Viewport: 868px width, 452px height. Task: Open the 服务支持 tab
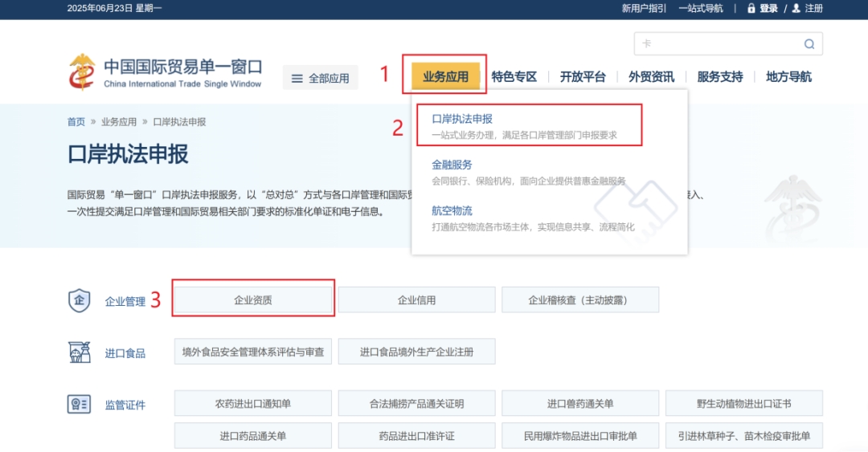pyautogui.click(x=720, y=77)
